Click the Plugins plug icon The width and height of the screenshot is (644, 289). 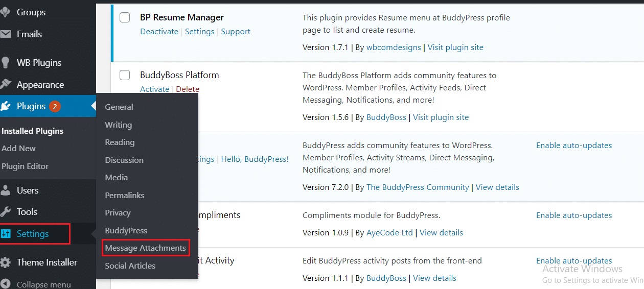click(6, 106)
